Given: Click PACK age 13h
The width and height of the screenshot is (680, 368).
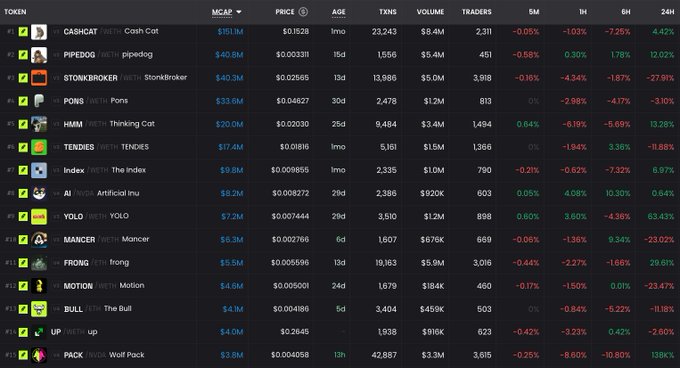Looking at the screenshot, I should tap(340, 355).
